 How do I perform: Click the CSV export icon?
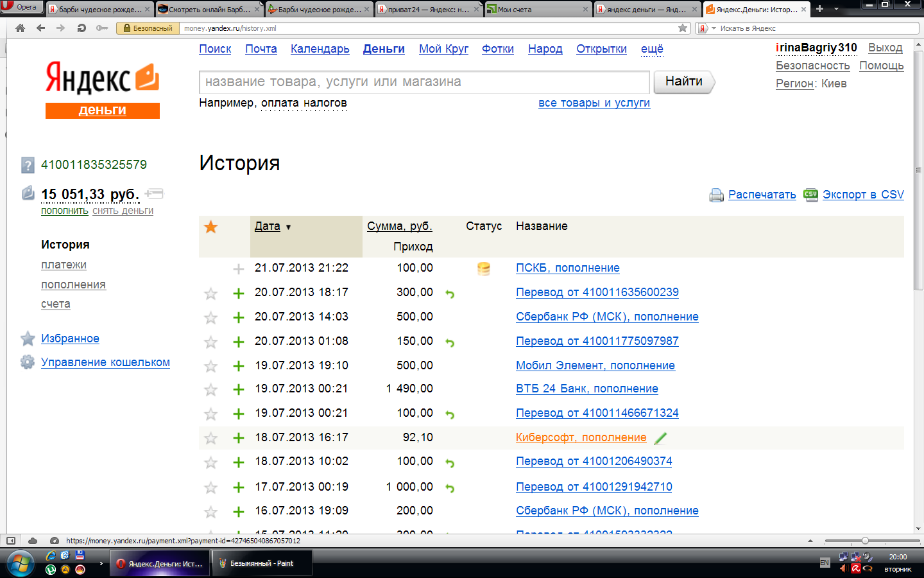810,194
